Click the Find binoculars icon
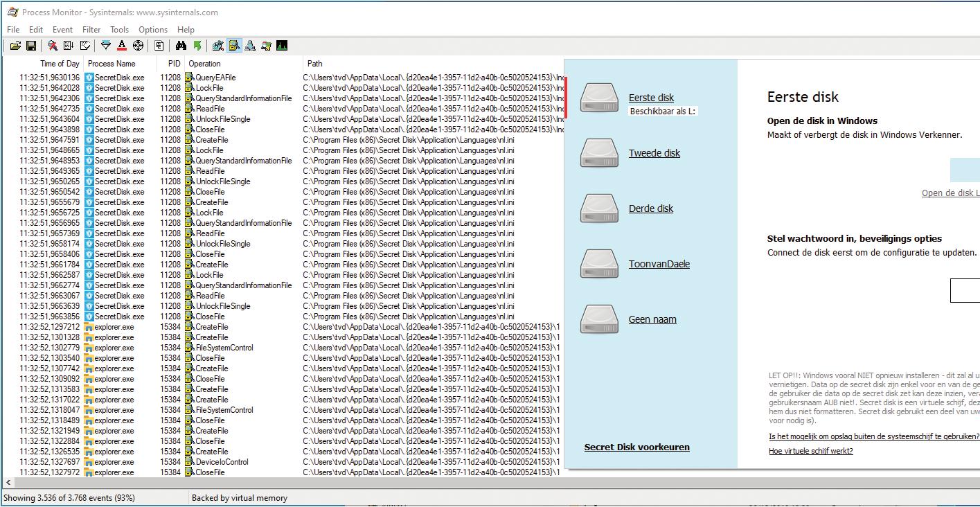Viewport: 980px width, 507px height. pos(181,46)
